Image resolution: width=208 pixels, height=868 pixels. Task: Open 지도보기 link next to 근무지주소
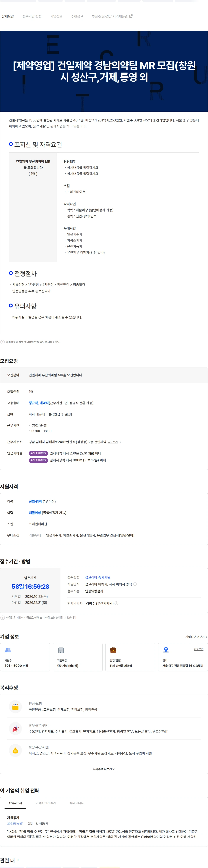pos(113,442)
